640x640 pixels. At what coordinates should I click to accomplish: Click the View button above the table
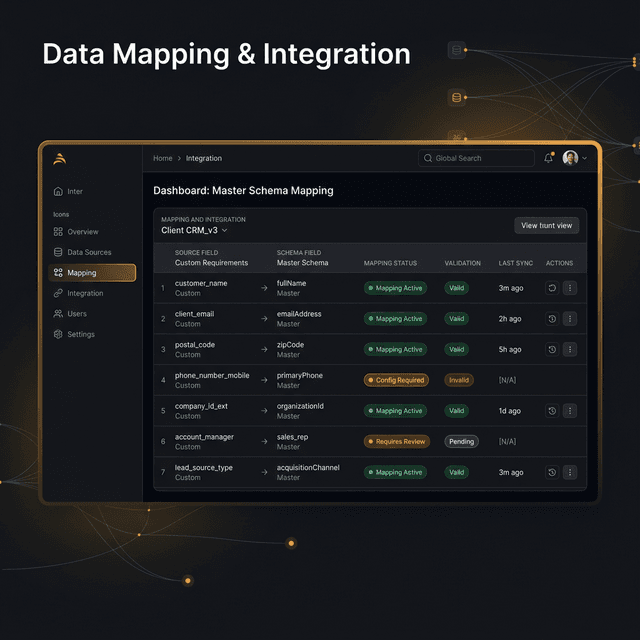[546, 226]
